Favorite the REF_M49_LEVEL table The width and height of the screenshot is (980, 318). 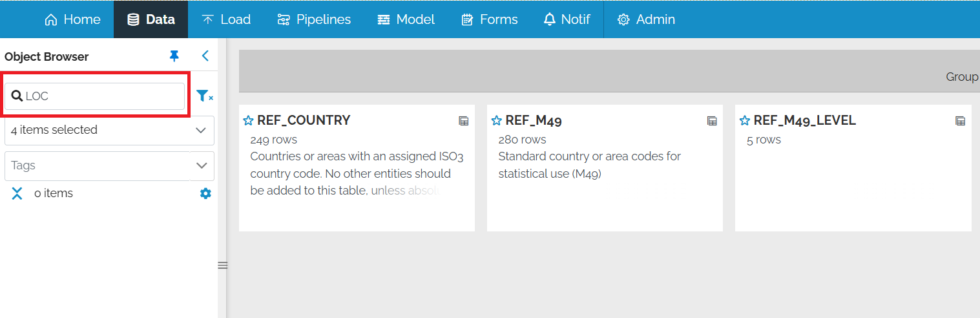click(744, 121)
